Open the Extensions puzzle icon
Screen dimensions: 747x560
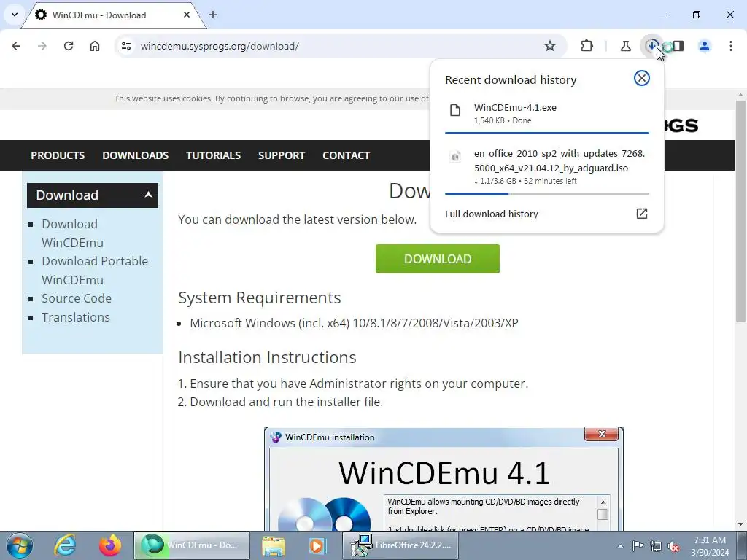tap(587, 46)
